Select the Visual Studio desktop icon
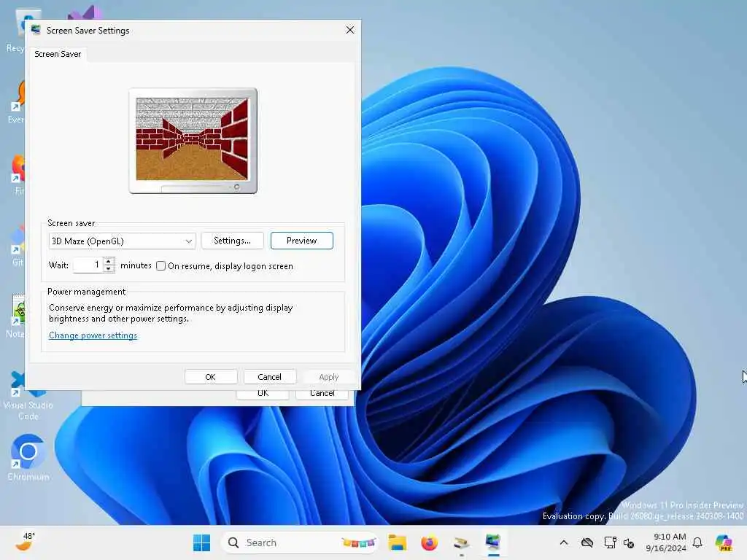This screenshot has height=560, width=747. 85,12
